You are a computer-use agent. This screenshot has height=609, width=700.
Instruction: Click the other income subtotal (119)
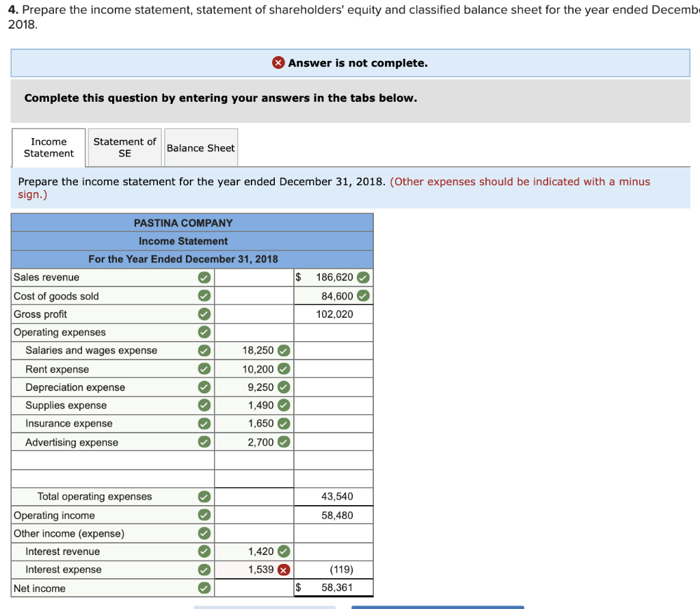coord(342,570)
